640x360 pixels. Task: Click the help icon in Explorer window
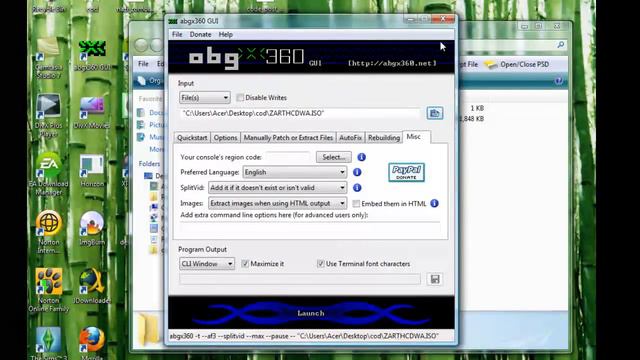click(x=559, y=81)
